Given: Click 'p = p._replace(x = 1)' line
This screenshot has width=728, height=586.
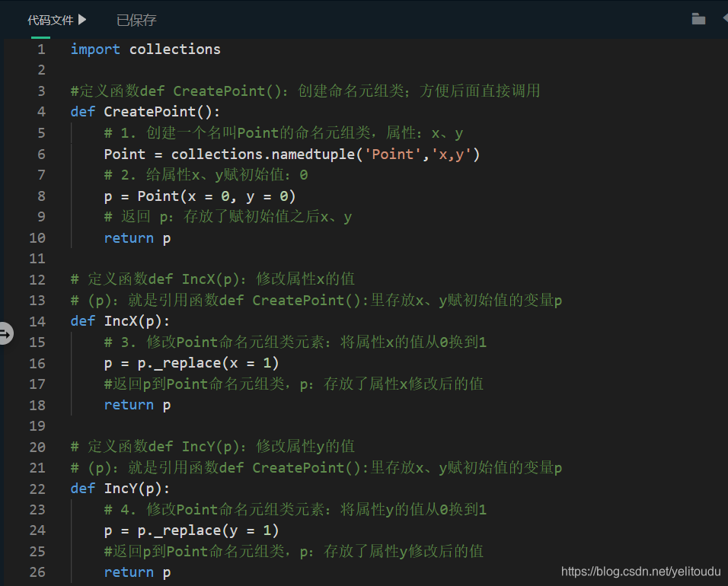Looking at the screenshot, I should pyautogui.click(x=191, y=363).
